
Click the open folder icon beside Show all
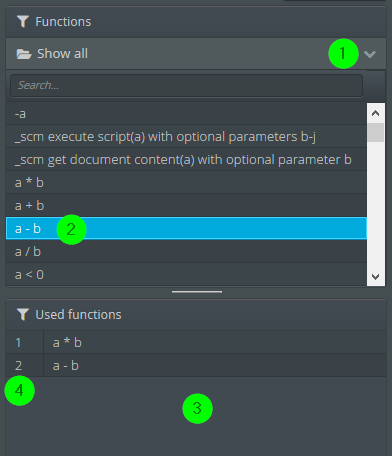[x=24, y=54]
